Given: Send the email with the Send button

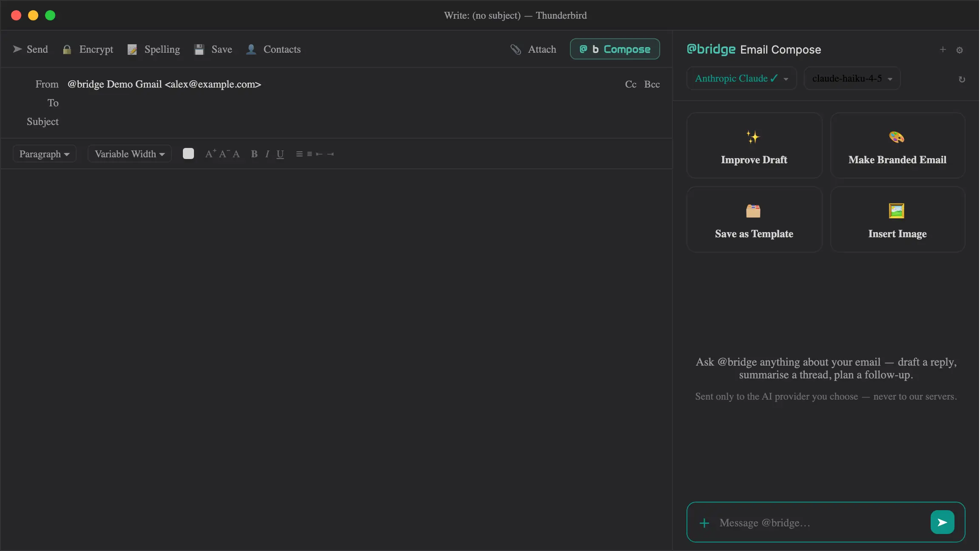Looking at the screenshot, I should (30, 49).
